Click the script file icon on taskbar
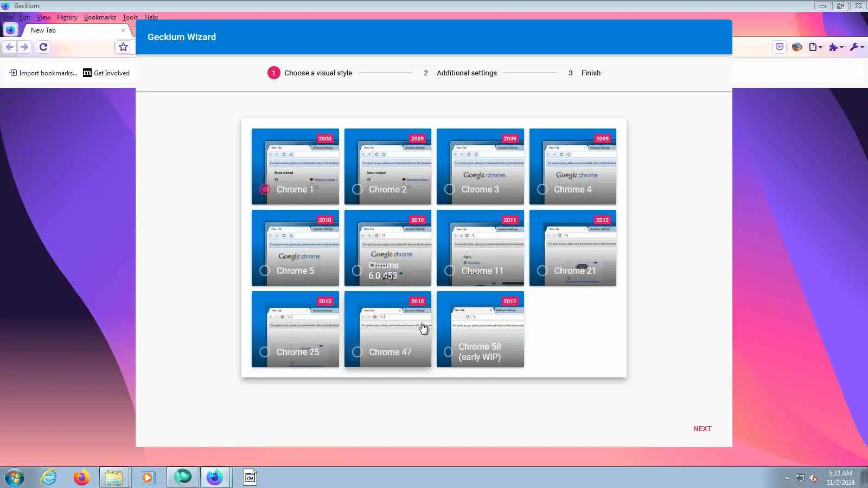The image size is (868, 488). click(250, 478)
